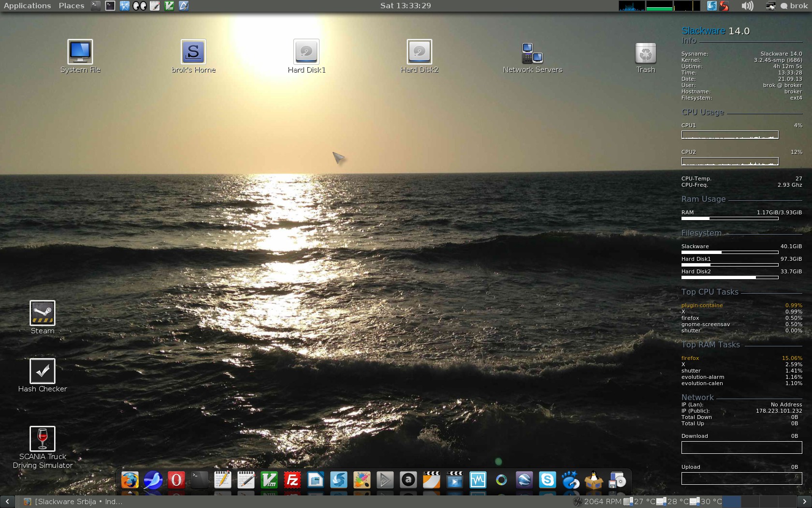The image size is (812, 508).
Task: Click the clock showing Sat 13:33
Action: tap(405, 6)
